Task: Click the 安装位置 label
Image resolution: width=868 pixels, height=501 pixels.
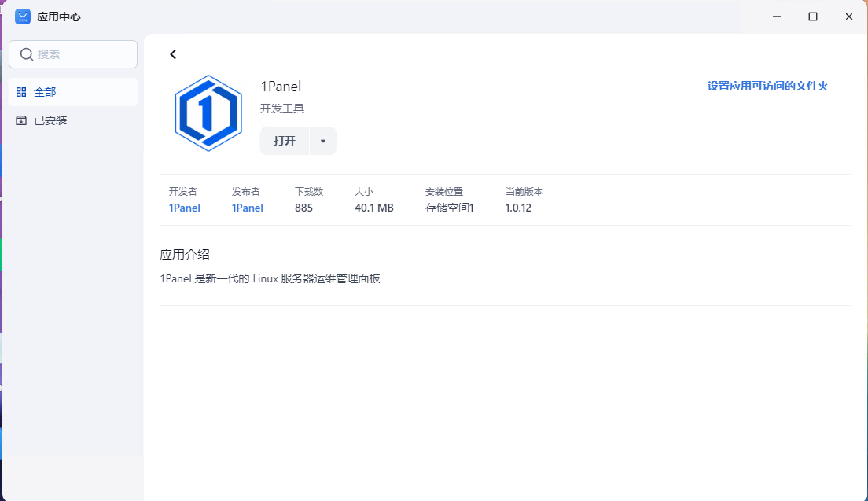Action: click(x=444, y=192)
